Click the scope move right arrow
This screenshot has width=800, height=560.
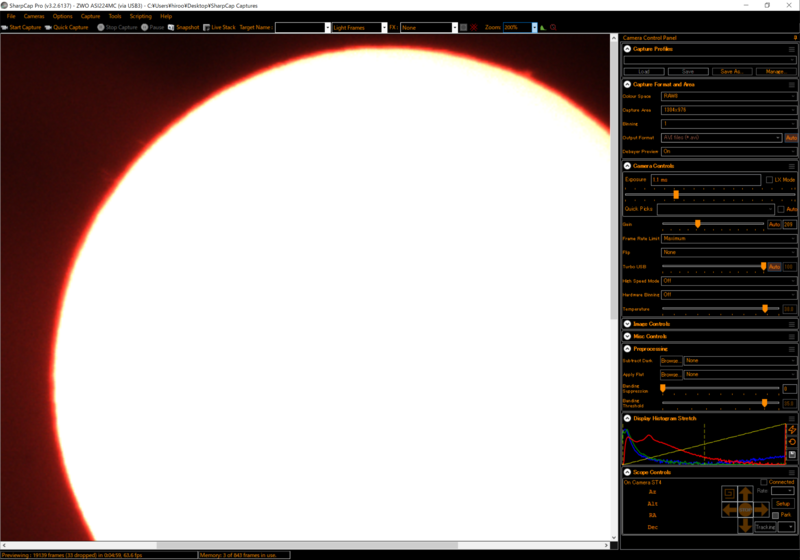tap(761, 510)
